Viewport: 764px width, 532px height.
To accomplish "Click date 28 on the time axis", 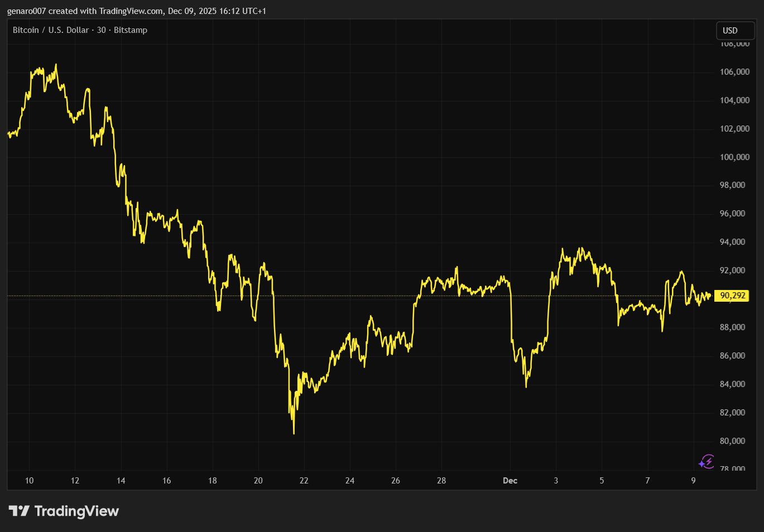I will tap(441, 481).
